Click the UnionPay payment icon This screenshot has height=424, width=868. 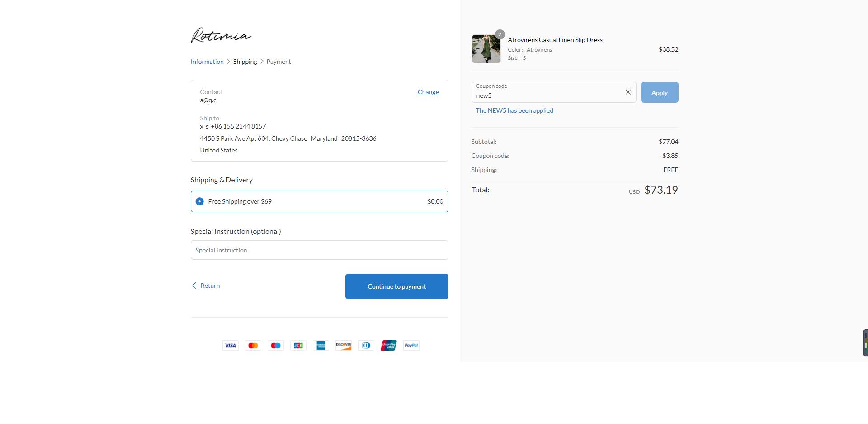[x=389, y=345]
